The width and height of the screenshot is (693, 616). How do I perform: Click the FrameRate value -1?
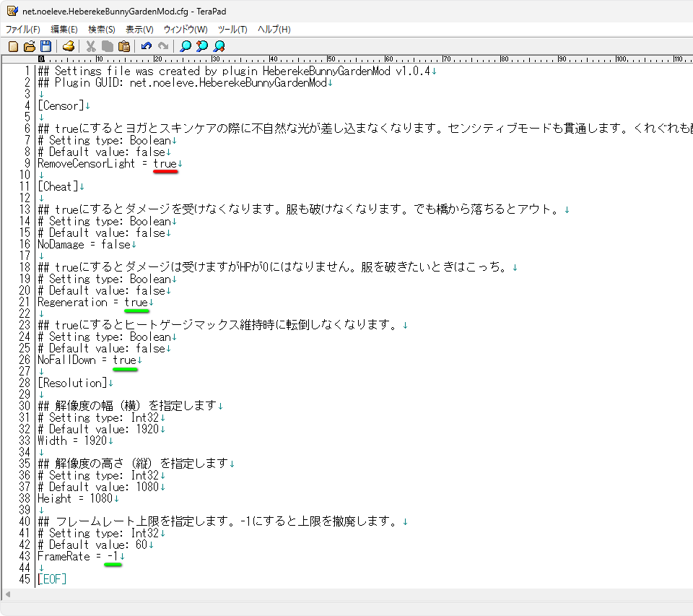(113, 556)
